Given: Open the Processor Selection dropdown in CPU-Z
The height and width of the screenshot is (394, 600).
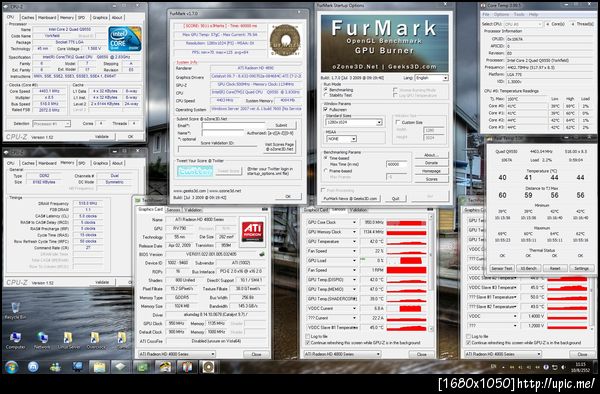Looking at the screenshot, I should (51, 124).
